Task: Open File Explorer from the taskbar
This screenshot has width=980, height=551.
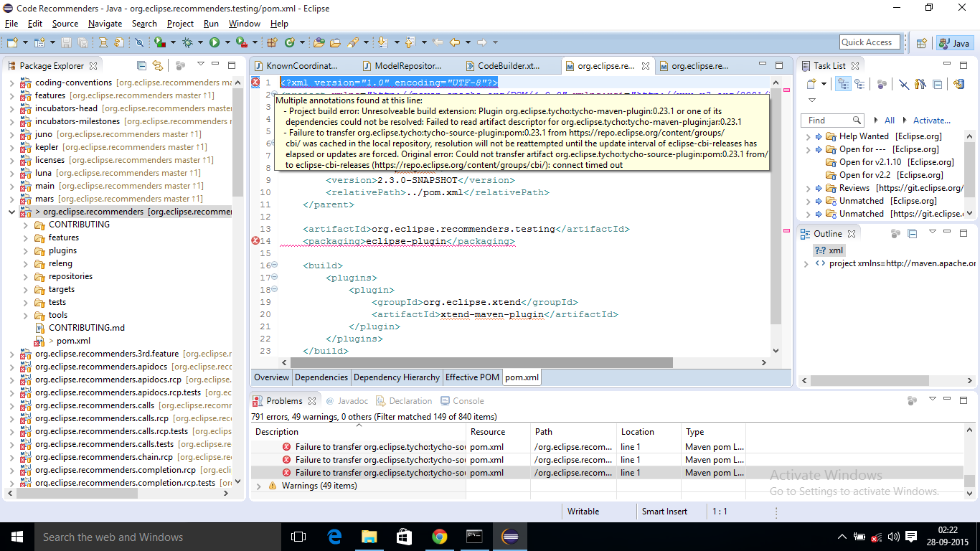Action: 369,537
